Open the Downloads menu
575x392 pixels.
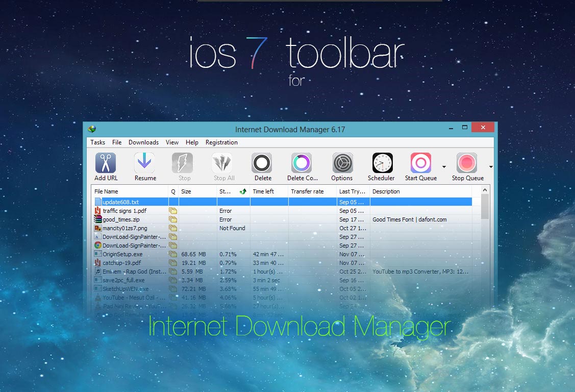pyautogui.click(x=143, y=142)
